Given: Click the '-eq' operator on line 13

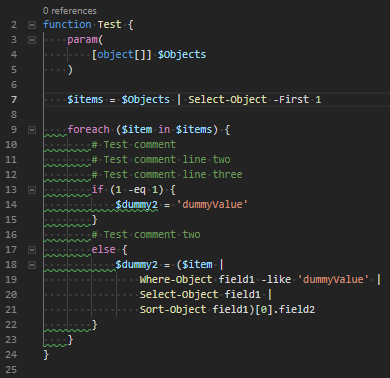Looking at the screenshot, I should click(x=137, y=190).
